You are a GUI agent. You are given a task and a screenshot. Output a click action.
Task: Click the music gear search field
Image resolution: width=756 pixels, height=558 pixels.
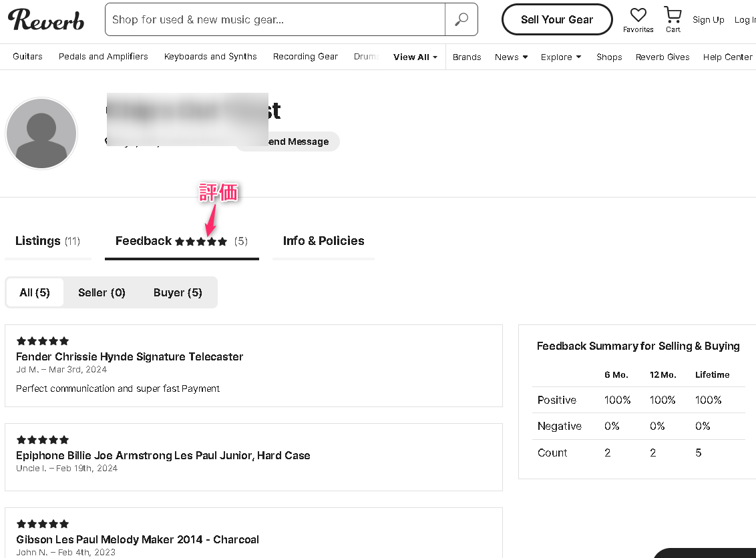pos(274,19)
